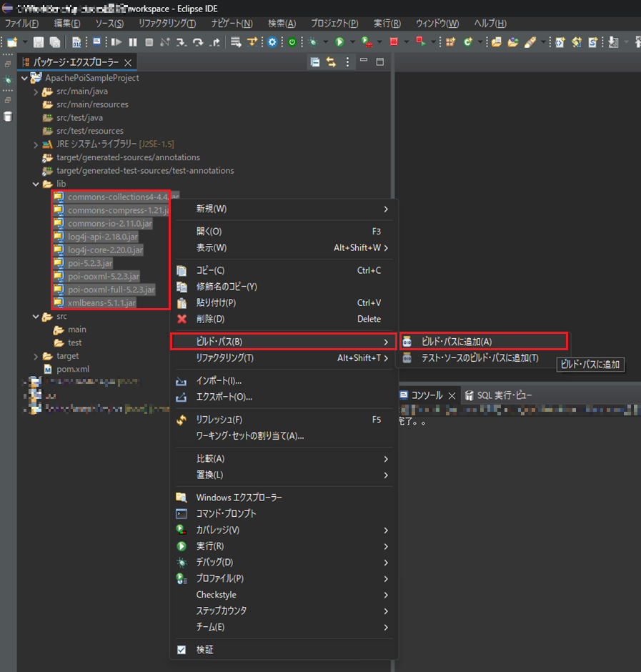
Task: Open the dropdown arrow beside New wizard icon
Action: point(25,42)
